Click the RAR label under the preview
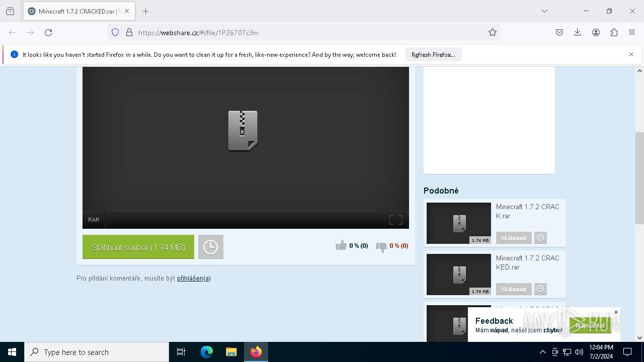 tap(94, 220)
